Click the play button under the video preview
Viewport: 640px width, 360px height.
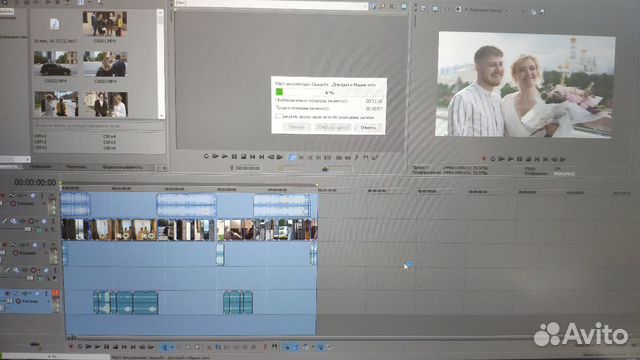tap(510, 159)
